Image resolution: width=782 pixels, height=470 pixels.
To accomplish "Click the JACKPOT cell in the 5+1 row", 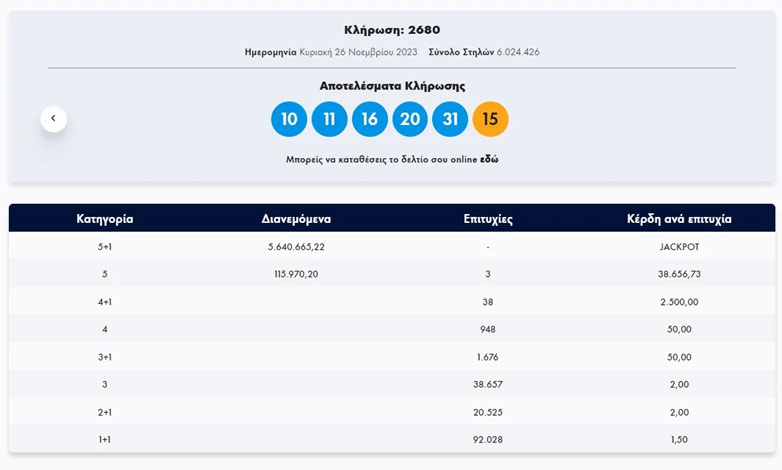I will pos(679,246).
